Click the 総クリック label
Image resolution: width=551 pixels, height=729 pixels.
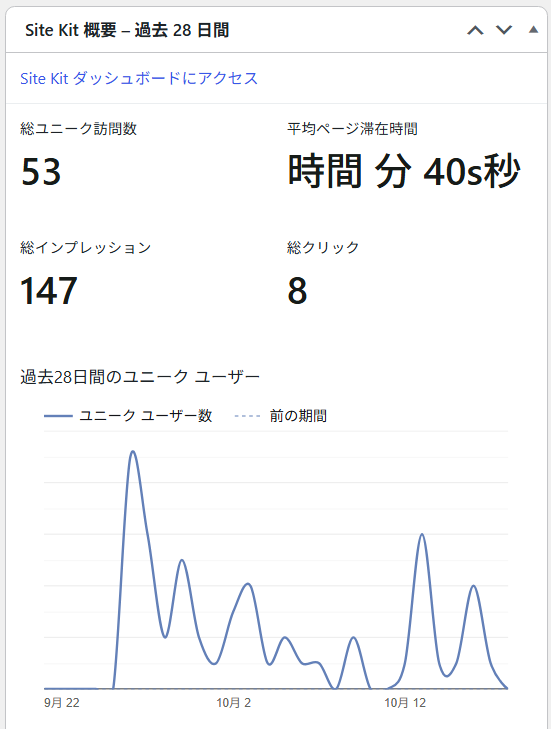(323, 247)
